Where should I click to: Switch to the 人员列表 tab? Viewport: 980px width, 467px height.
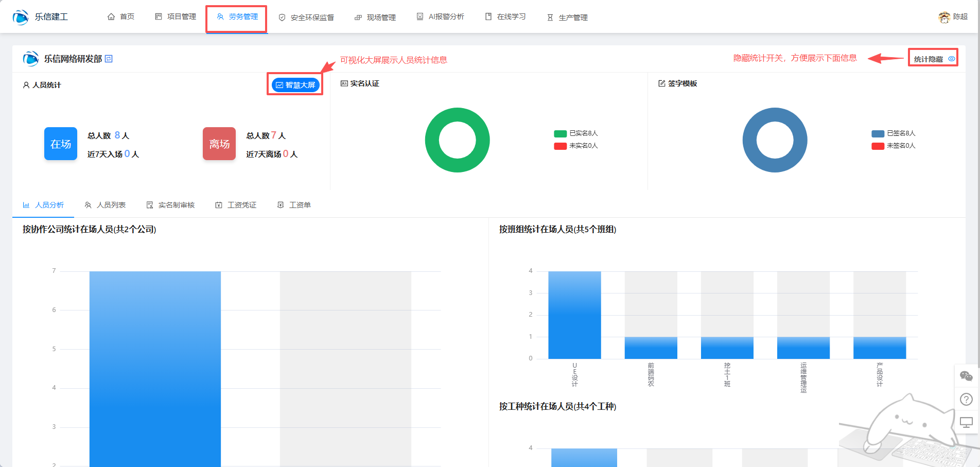[106, 205]
